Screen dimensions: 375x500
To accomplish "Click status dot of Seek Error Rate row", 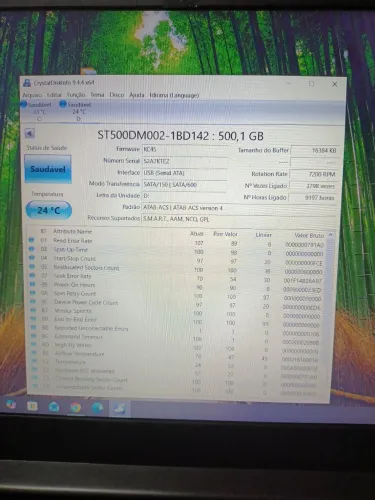I will [x=32, y=275].
